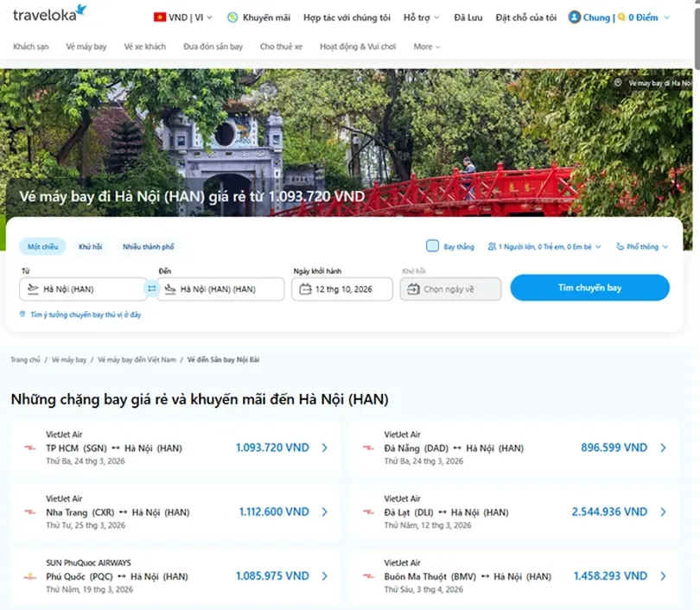Click the Đến destination input field
Image resolution: width=700 pixels, height=610 pixels.
pyautogui.click(x=222, y=289)
